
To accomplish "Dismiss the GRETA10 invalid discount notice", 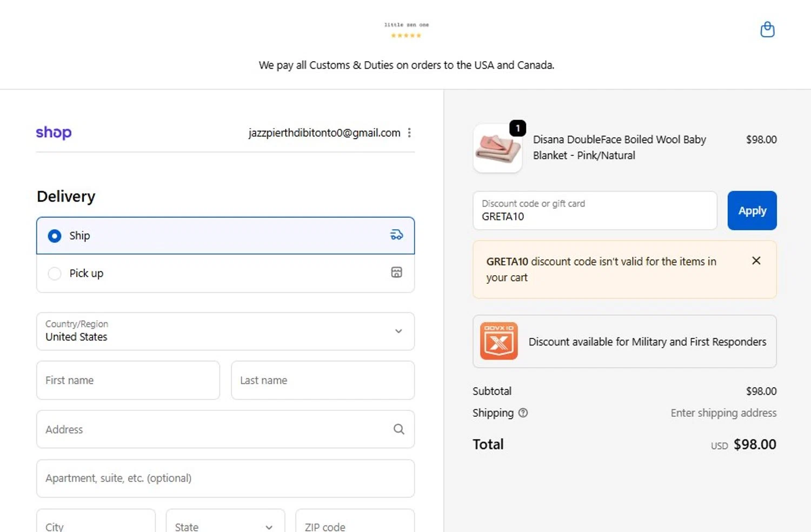I will click(x=756, y=261).
